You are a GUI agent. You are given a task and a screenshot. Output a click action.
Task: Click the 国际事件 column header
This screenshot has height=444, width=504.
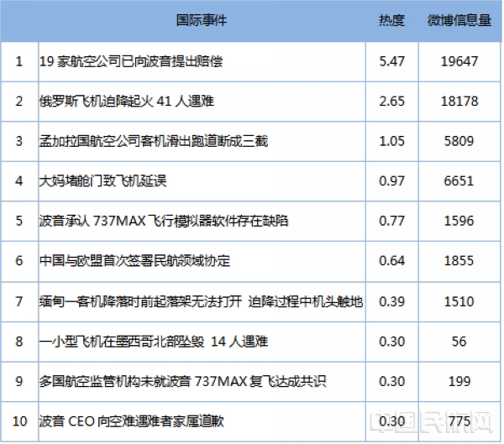click(202, 19)
